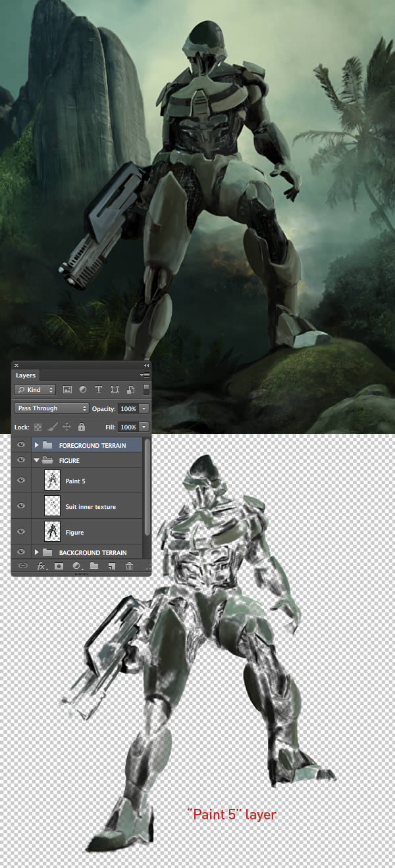The width and height of the screenshot is (395, 868).
Task: Open the Layers panel flyout menu
Action: 145,375
